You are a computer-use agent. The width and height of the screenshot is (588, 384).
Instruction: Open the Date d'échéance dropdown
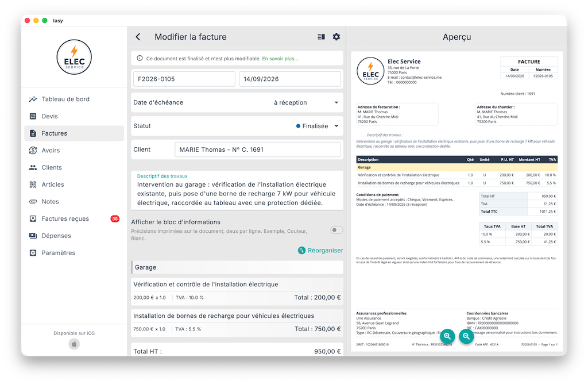click(x=237, y=102)
